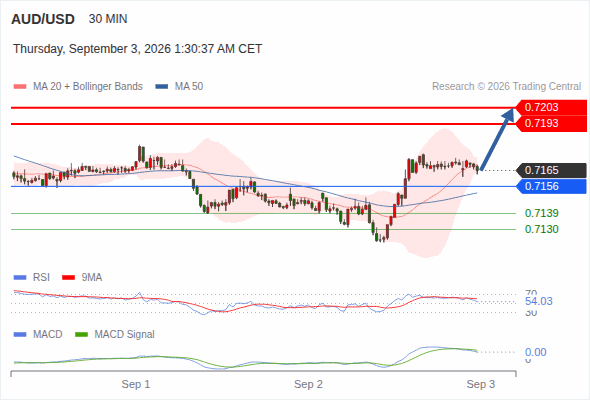
Task: Click the Sep 2 date axis label
Action: coord(309,384)
